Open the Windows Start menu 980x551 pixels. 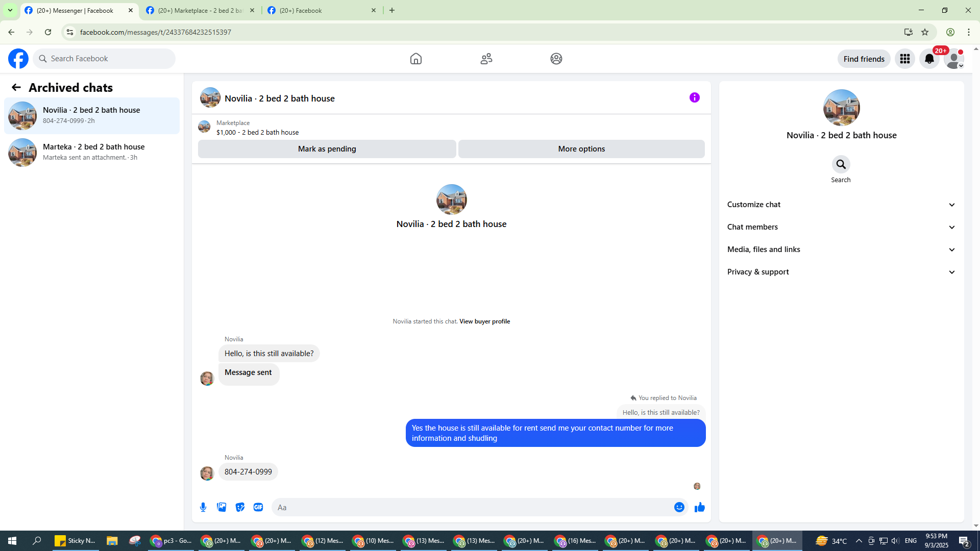(x=12, y=541)
